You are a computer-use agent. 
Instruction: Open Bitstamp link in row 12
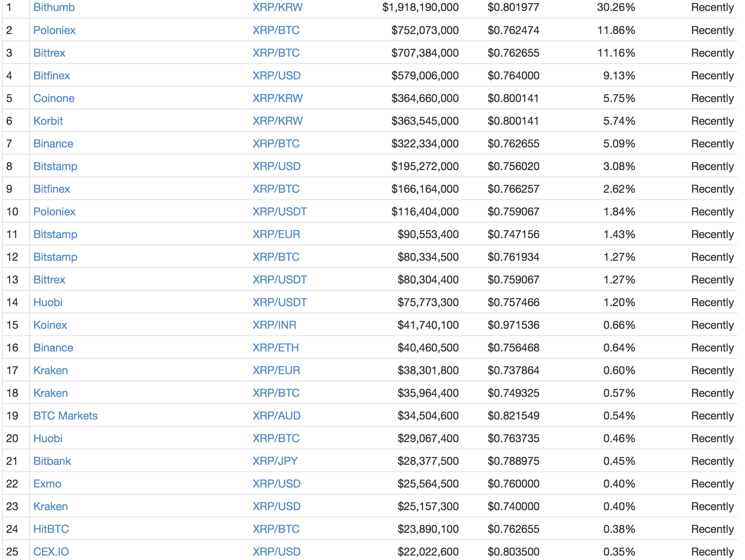click(x=55, y=257)
